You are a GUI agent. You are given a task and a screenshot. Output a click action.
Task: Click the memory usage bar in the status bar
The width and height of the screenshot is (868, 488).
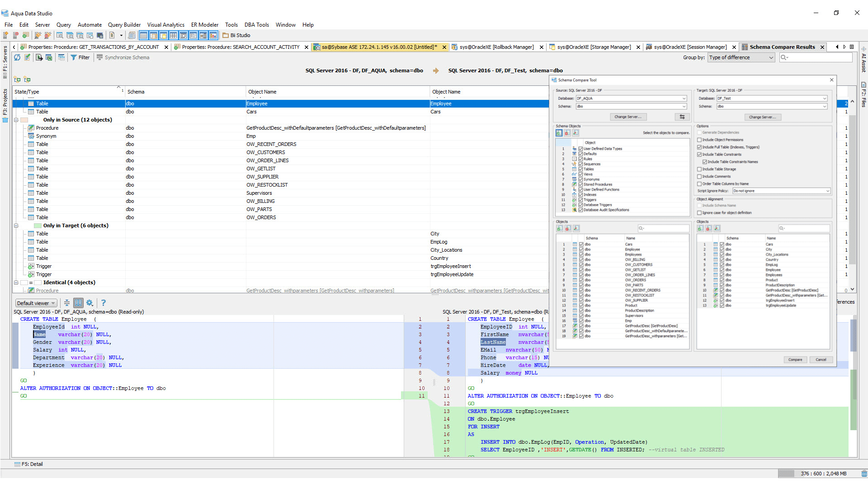(824, 474)
